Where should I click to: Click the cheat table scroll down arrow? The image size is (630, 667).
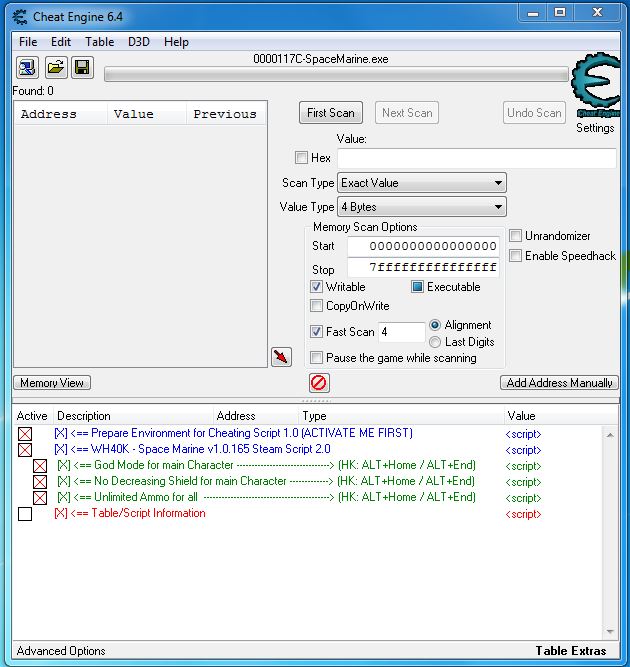[610, 632]
